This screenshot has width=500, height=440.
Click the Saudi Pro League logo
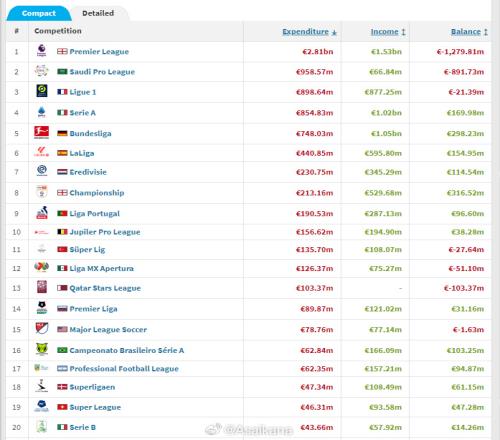[42, 71]
